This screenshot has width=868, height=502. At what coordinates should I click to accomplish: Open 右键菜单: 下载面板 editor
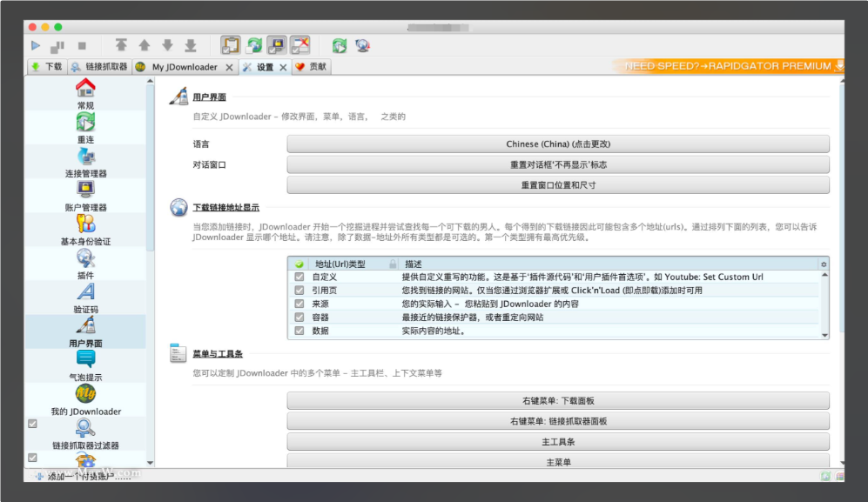558,400
